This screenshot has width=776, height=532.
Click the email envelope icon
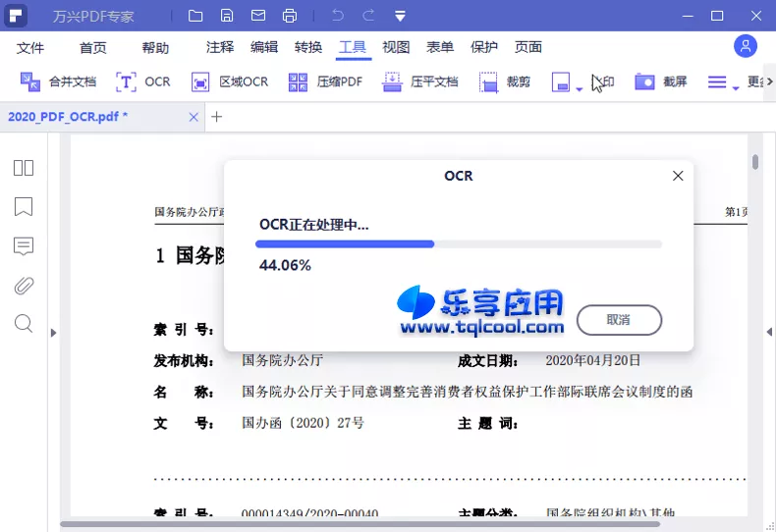click(258, 16)
